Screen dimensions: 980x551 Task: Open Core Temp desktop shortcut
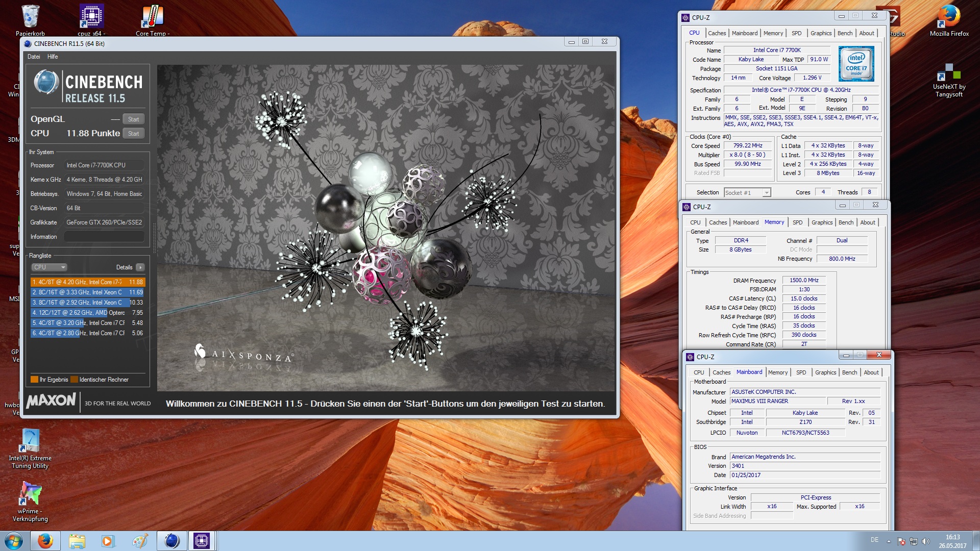152,20
